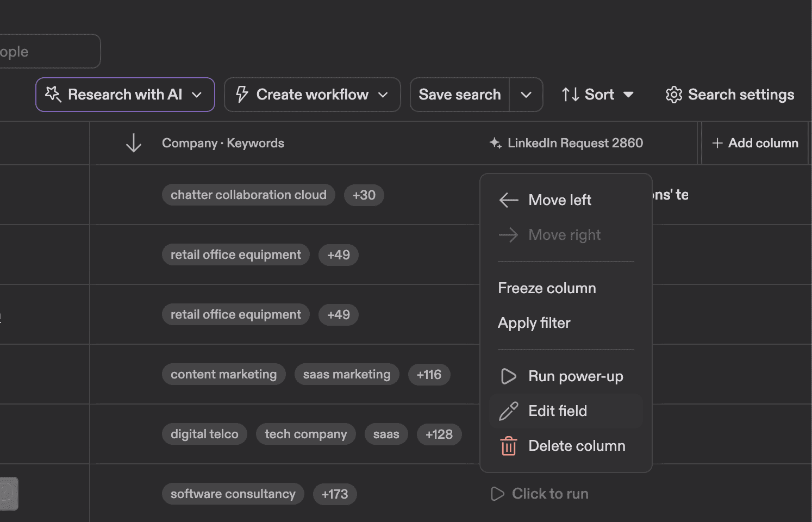Image resolution: width=812 pixels, height=522 pixels.
Task: Click the saas marketing tag
Action: [347, 375]
